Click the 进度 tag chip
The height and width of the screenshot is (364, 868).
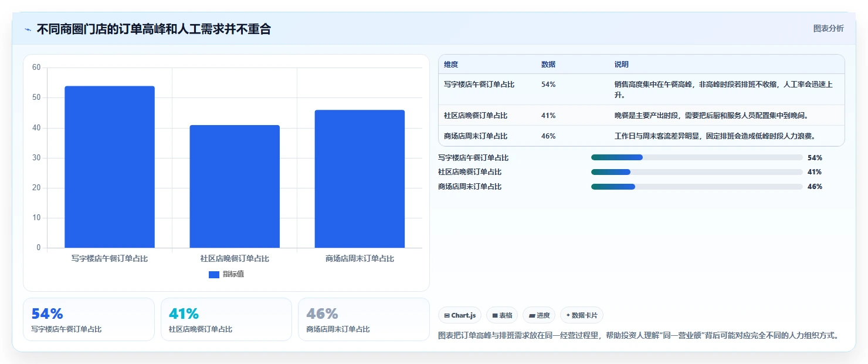coord(539,315)
